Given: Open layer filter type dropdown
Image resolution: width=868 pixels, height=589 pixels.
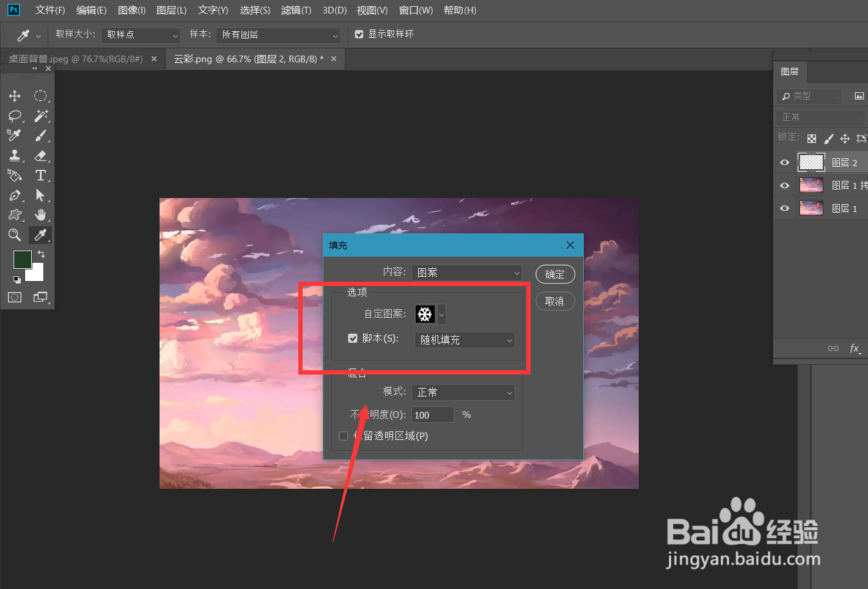Looking at the screenshot, I should pyautogui.click(x=809, y=96).
